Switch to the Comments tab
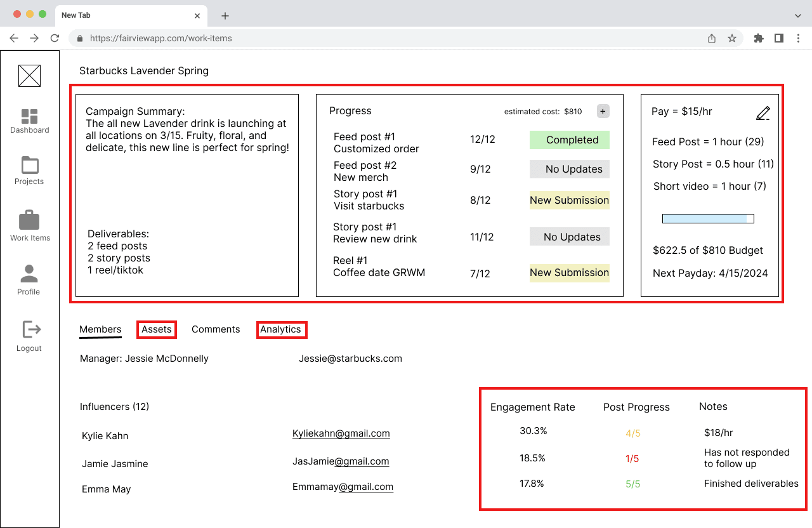 [216, 329]
